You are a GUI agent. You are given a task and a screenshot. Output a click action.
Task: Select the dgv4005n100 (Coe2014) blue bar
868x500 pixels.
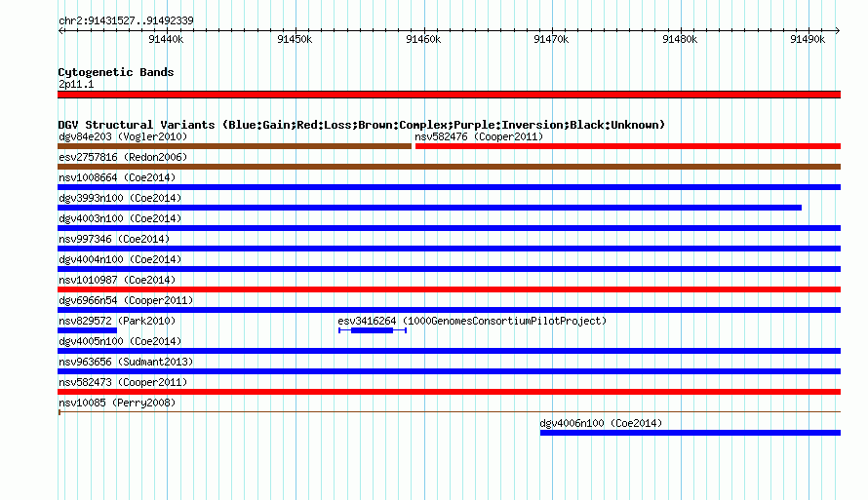449,351
